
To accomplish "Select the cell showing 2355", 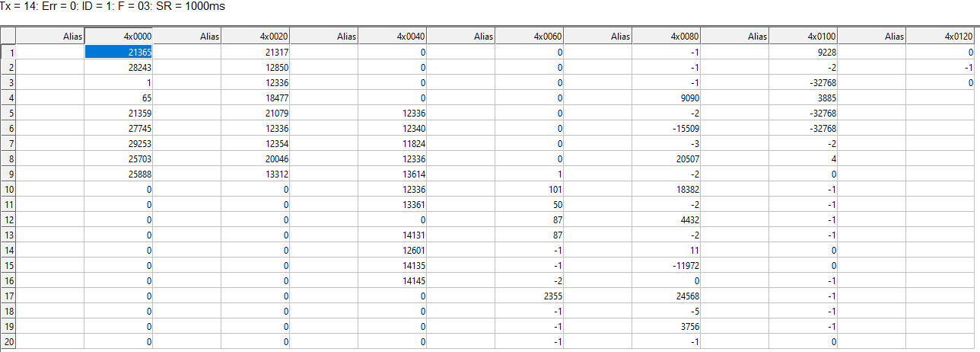I will (530, 296).
